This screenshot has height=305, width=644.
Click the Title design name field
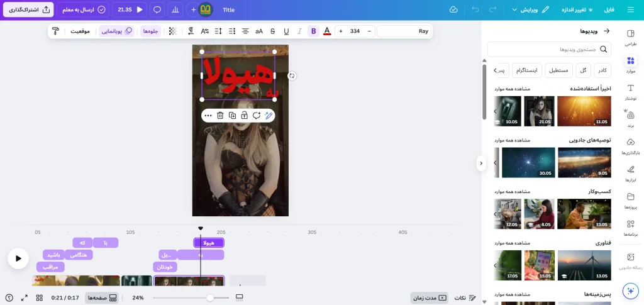pos(229,9)
